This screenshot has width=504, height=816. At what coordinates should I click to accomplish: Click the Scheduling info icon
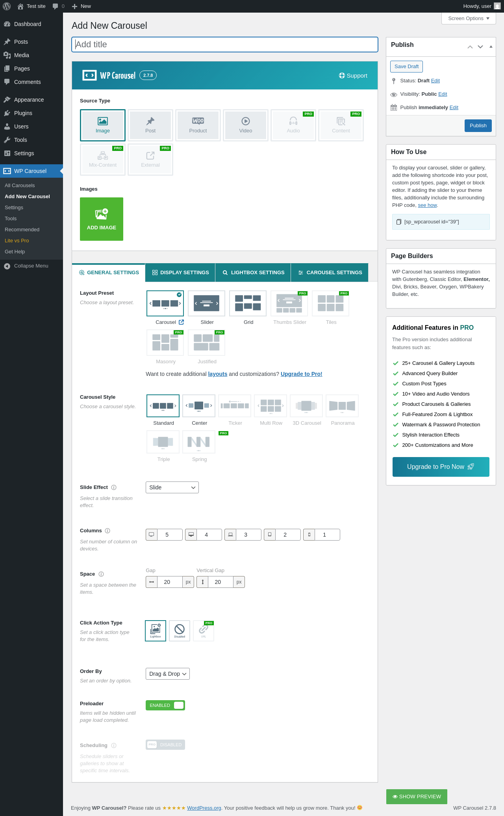114,745
